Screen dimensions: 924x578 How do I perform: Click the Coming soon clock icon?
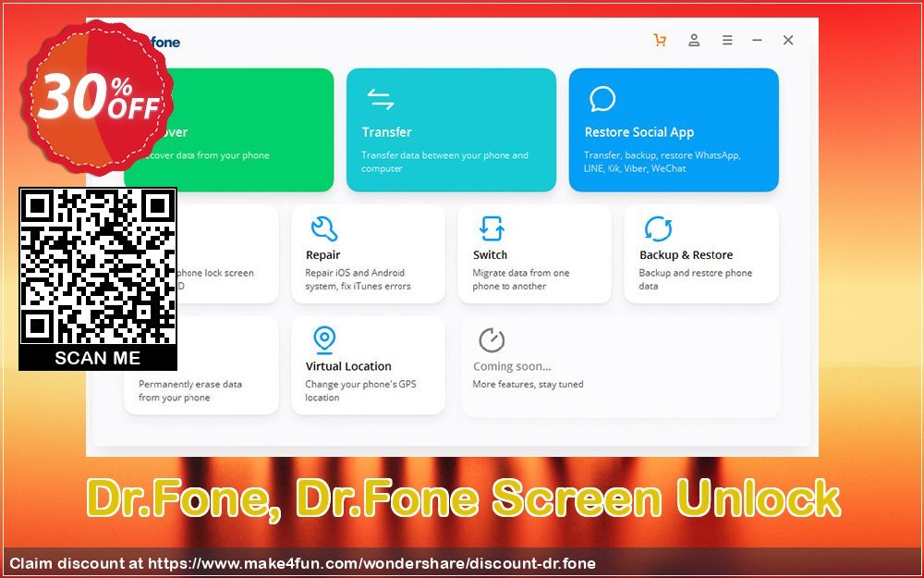point(492,339)
